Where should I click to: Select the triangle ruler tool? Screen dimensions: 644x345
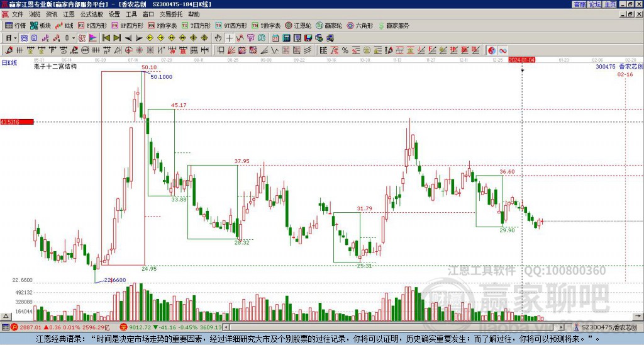point(118,50)
